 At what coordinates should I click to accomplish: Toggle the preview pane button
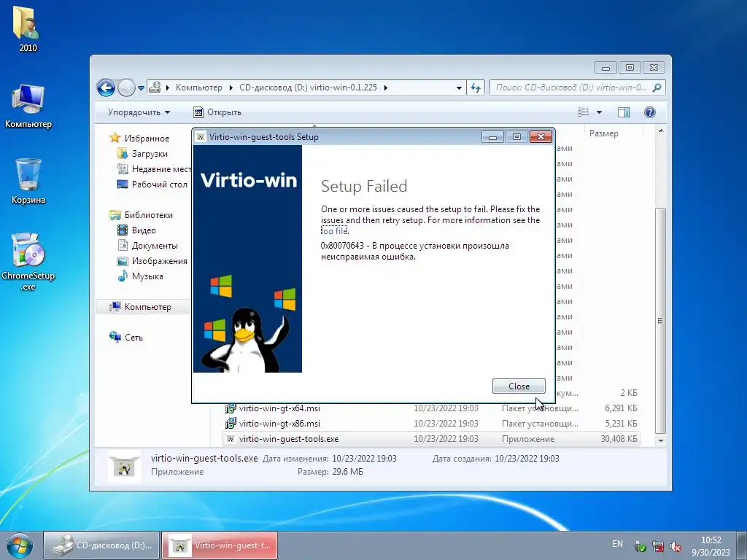[623, 112]
